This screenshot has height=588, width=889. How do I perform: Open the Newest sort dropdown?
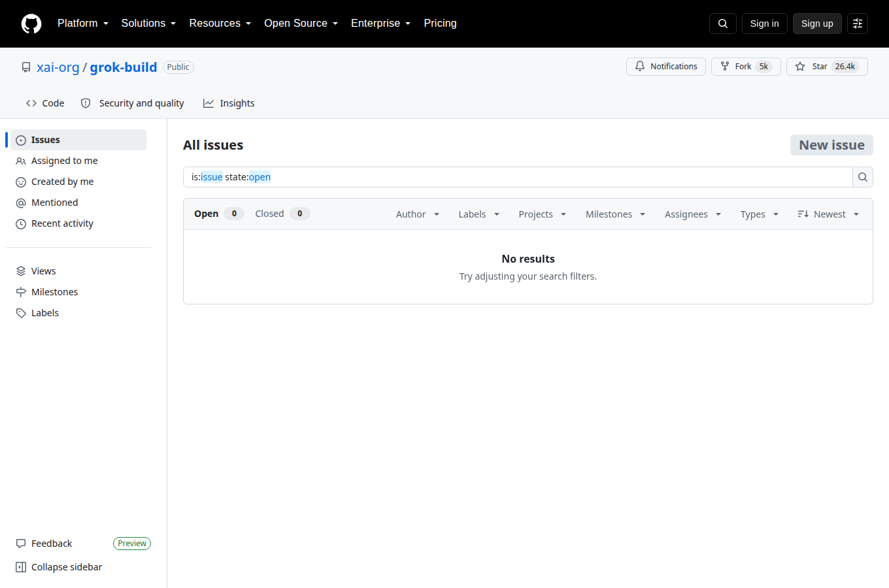tap(828, 214)
